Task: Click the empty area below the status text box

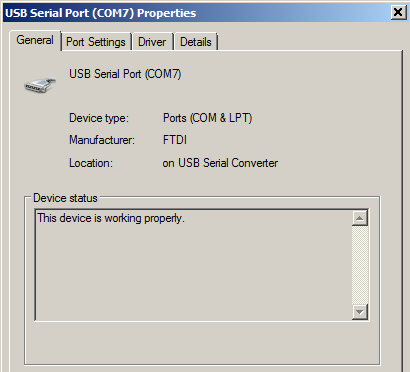Action: pos(202,343)
